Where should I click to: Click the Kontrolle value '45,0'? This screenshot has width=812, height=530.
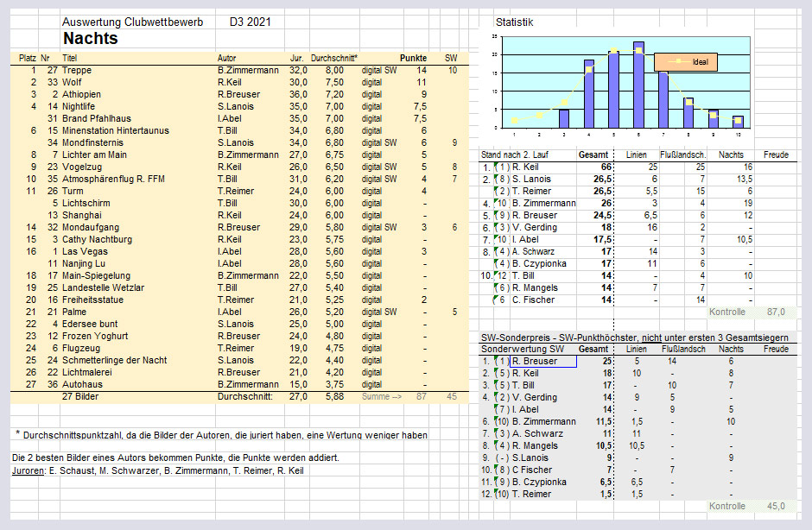pyautogui.click(x=776, y=506)
